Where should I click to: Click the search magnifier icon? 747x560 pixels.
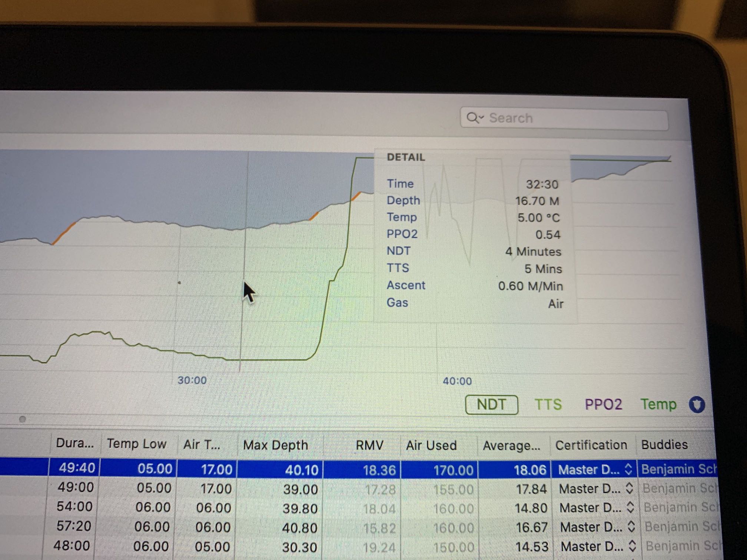pyautogui.click(x=472, y=118)
